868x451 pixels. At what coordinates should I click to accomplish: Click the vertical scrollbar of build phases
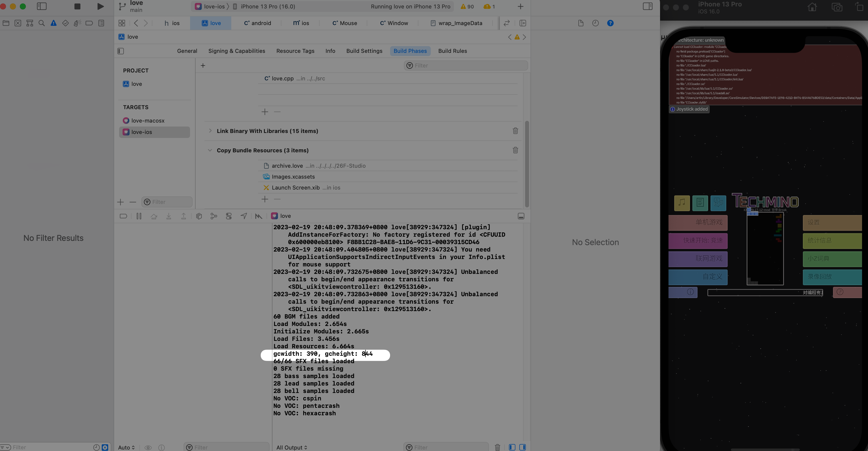[527, 164]
